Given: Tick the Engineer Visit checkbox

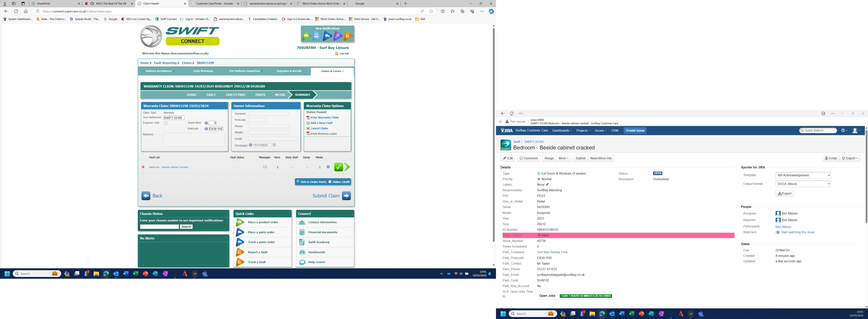Looking at the screenshot, I should tap(166, 123).
